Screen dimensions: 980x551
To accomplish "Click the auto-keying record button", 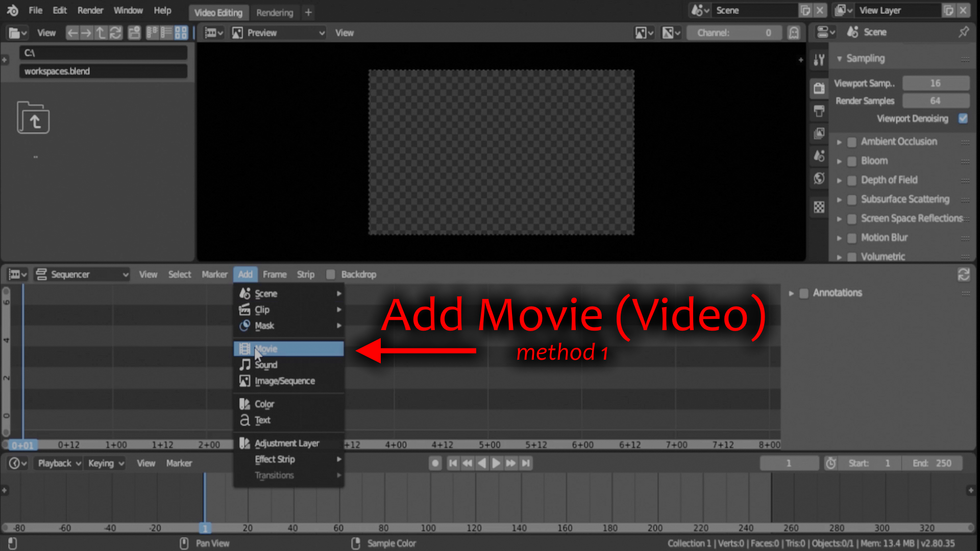I will click(x=435, y=463).
